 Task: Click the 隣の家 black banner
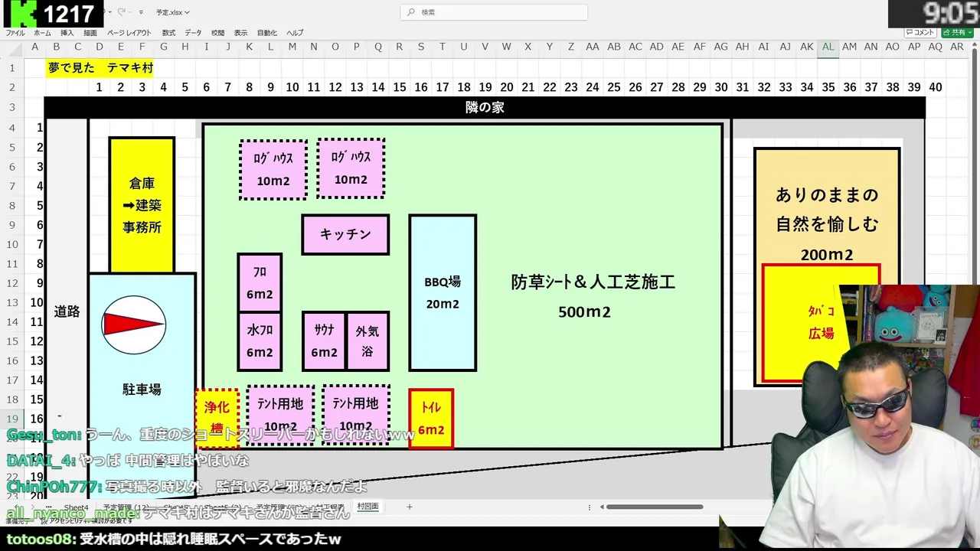click(x=485, y=107)
